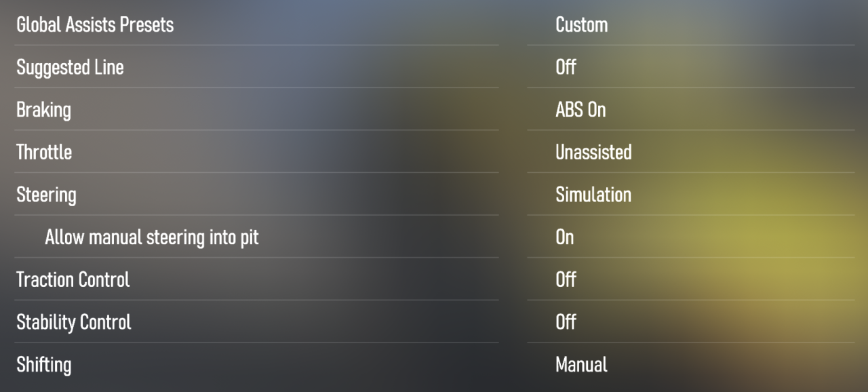The height and width of the screenshot is (392, 868).
Task: Click the Traction Control setting label
Action: [x=73, y=279]
